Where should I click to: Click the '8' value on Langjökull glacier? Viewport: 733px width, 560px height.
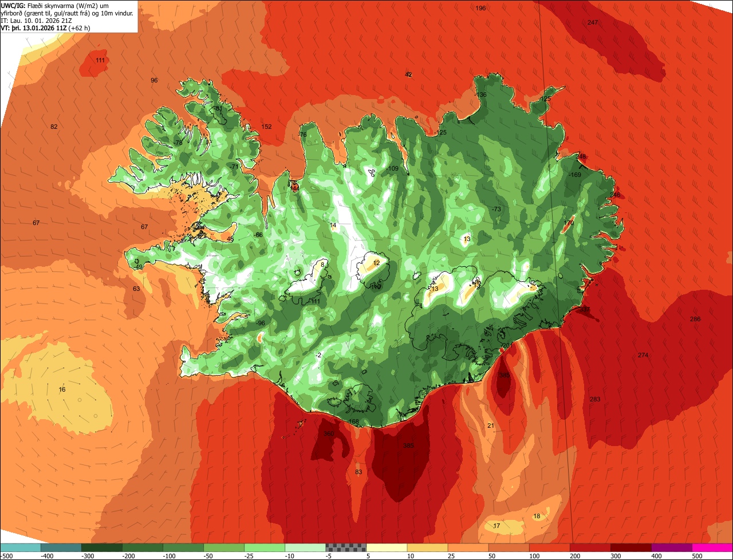[322, 265]
